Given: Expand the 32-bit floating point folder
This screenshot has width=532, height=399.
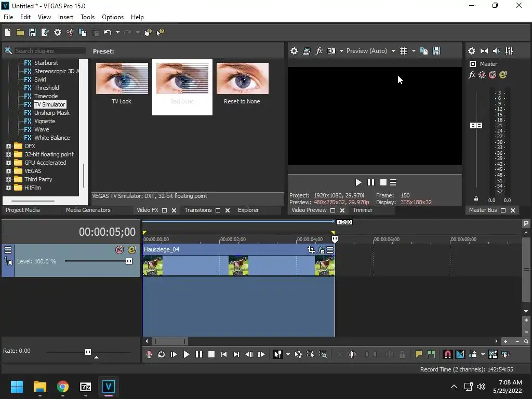Looking at the screenshot, I should pos(8,154).
